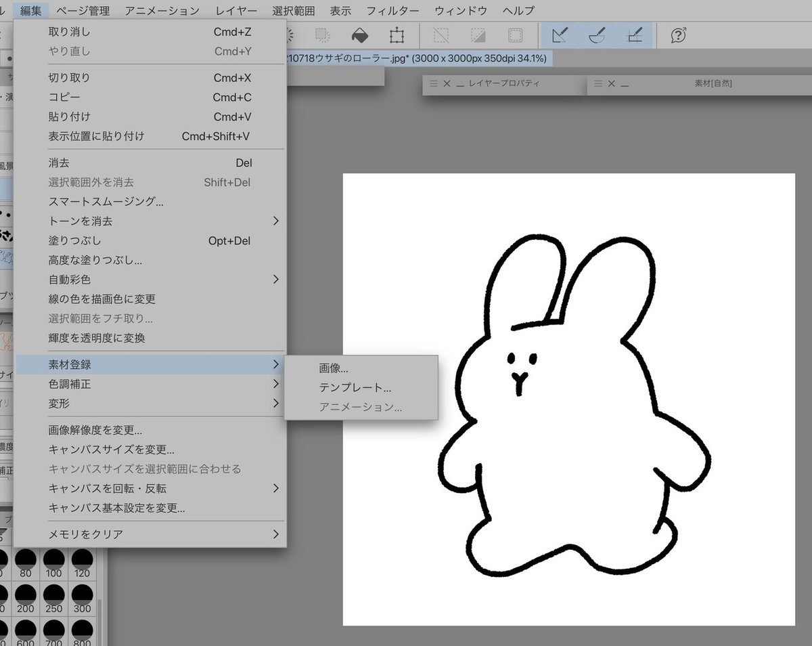Image resolution: width=812 pixels, height=646 pixels.
Task: Select the 100 brush size preset
Action: [54, 563]
